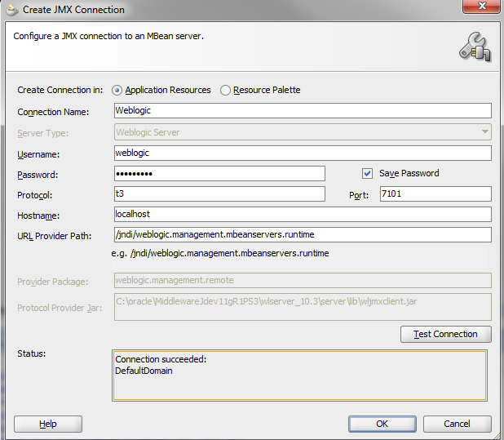Select the Resource Palette radio button
This screenshot has width=504, height=440.
[x=225, y=91]
